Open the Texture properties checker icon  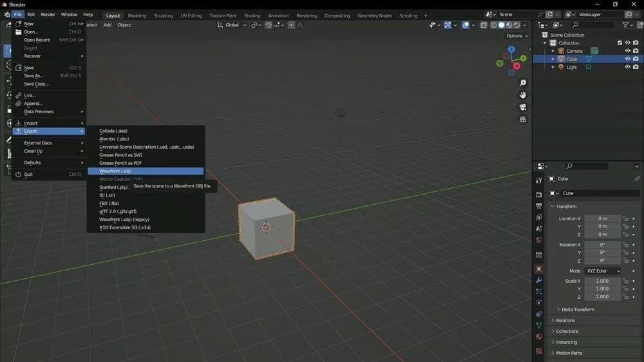click(x=539, y=351)
